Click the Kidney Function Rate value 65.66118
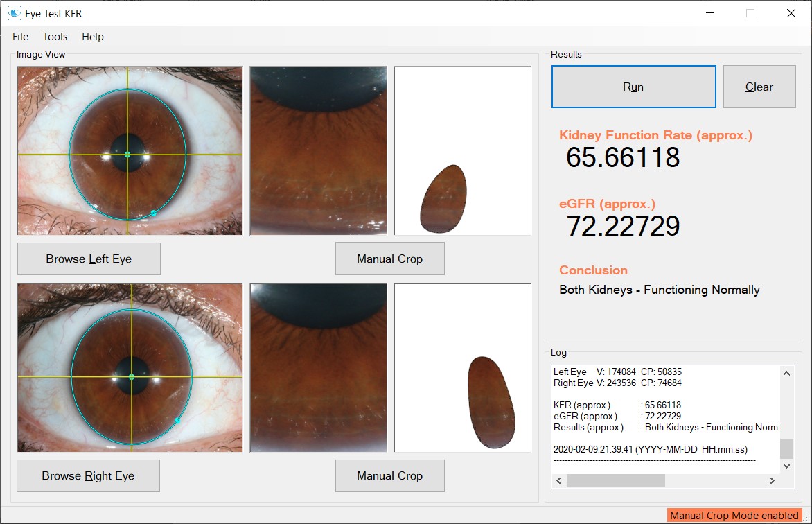Viewport: 812px width, 524px height. [x=623, y=157]
